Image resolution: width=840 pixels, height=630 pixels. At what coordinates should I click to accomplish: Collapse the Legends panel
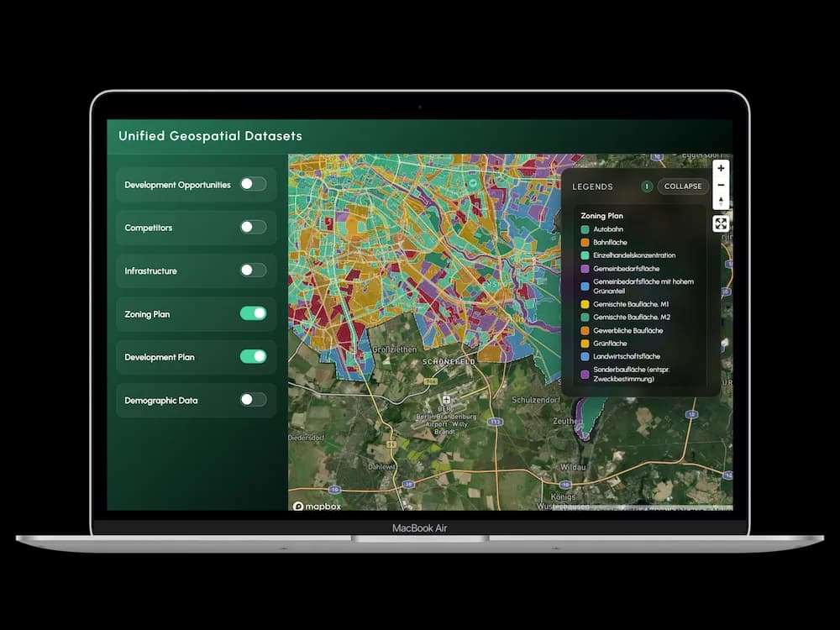(682, 186)
